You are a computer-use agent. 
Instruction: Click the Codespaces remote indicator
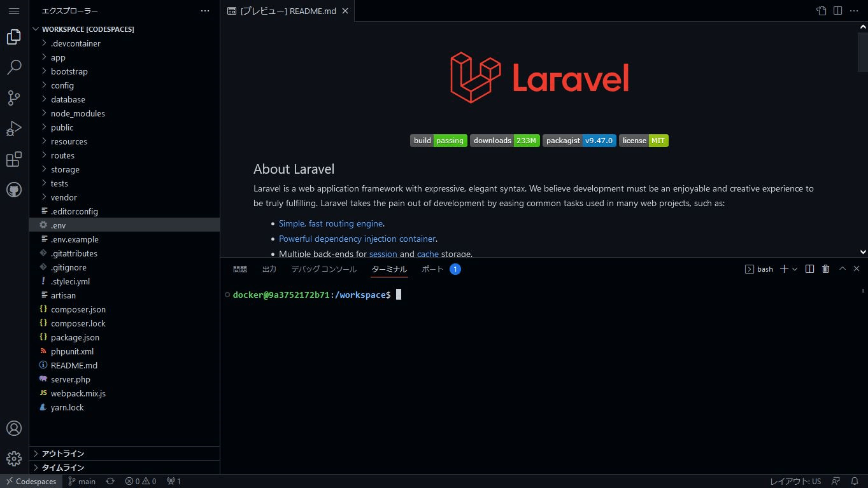click(31, 481)
